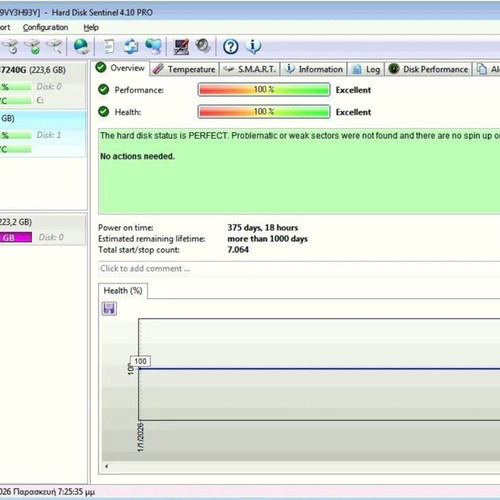
Task: Click the network computers globe icon
Action: click(153, 46)
